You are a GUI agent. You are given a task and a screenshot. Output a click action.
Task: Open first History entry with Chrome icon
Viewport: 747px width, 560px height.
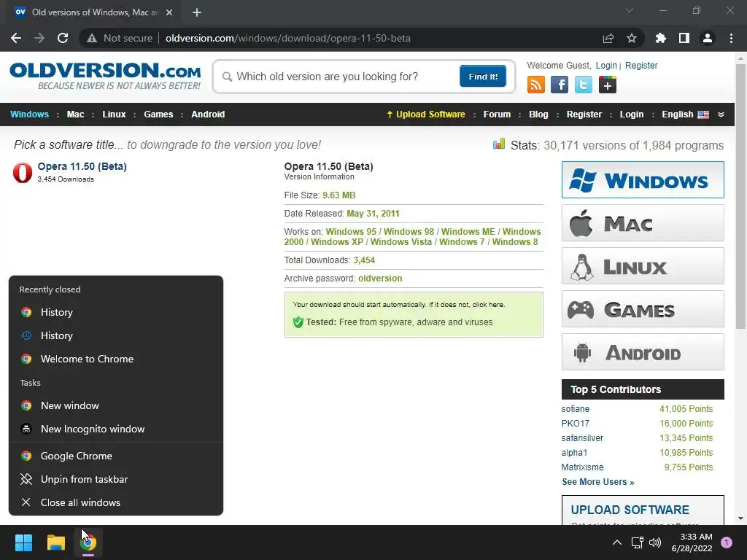(x=116, y=312)
